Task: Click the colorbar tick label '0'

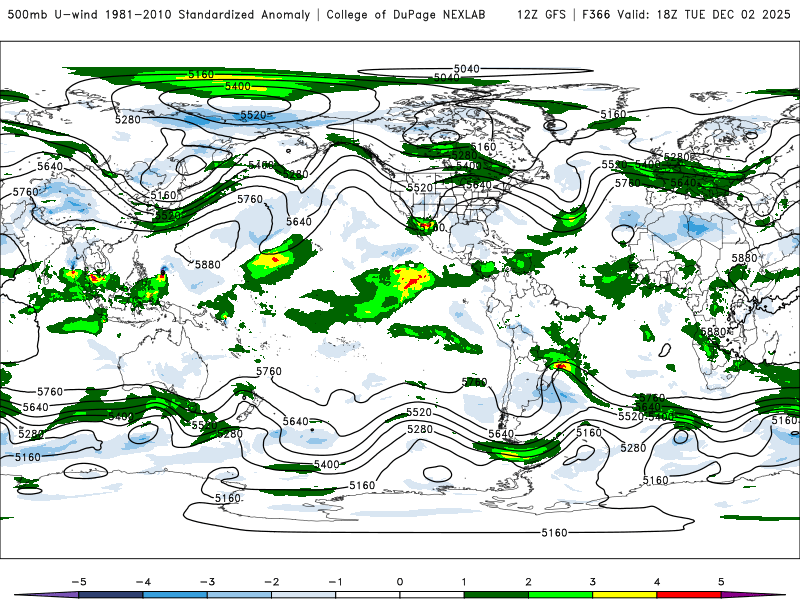Action: point(400,582)
